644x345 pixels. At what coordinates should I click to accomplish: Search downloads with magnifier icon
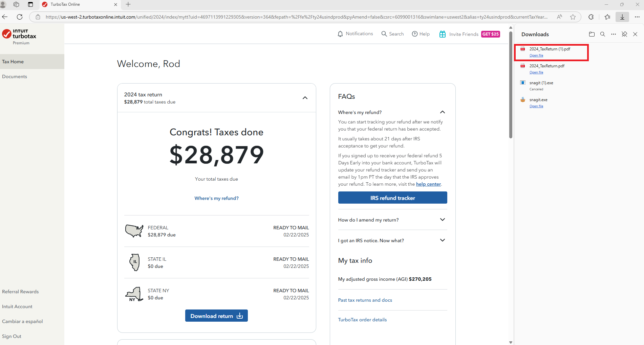(x=603, y=34)
